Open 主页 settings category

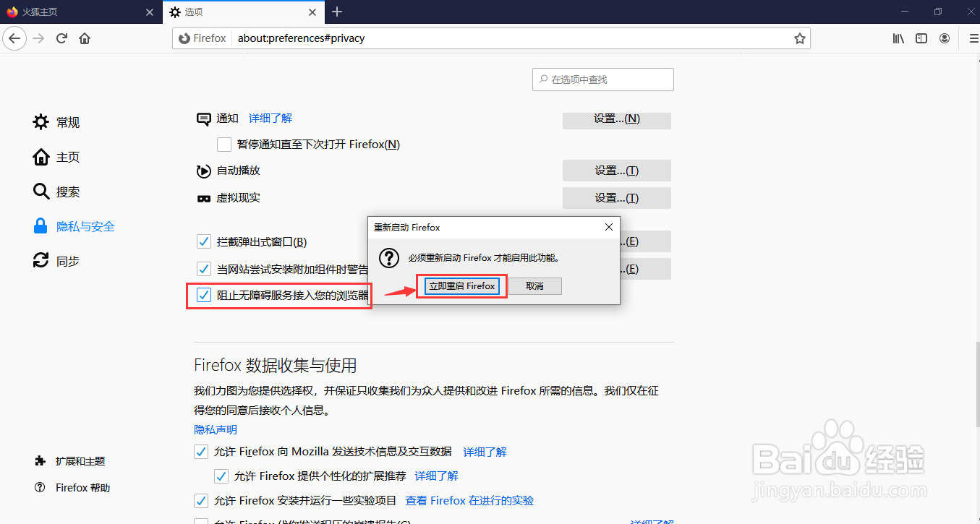(x=56, y=157)
